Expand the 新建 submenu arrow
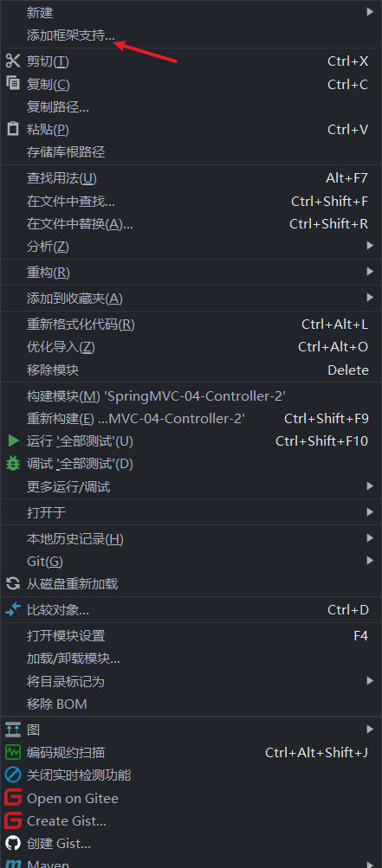 (x=370, y=11)
